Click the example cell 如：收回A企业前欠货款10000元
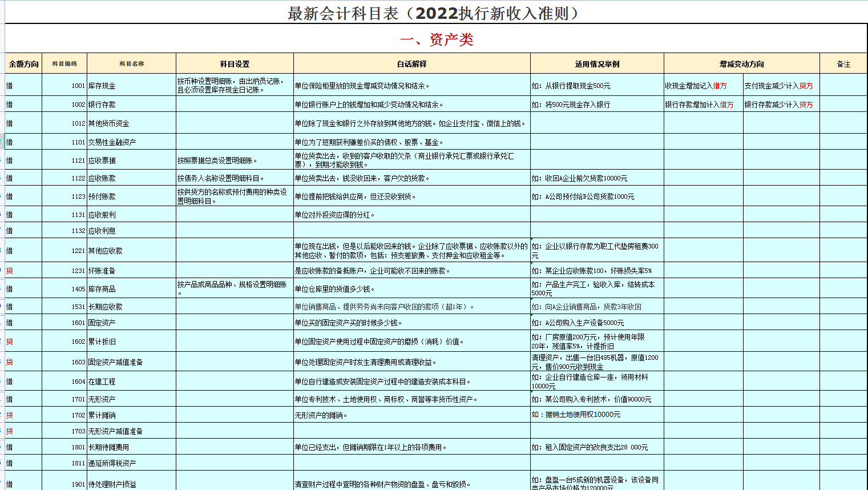This screenshot has width=868, height=490. pyautogui.click(x=596, y=178)
